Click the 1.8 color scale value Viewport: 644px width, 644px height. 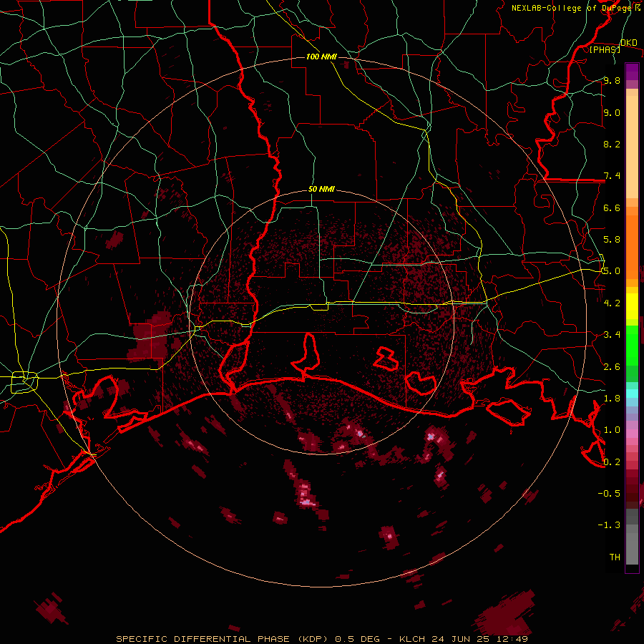coord(612,399)
